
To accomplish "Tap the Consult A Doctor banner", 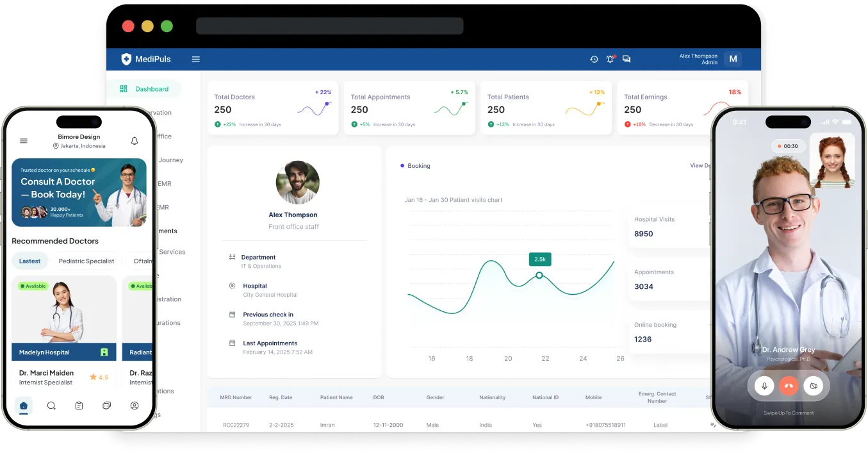I will click(x=79, y=192).
